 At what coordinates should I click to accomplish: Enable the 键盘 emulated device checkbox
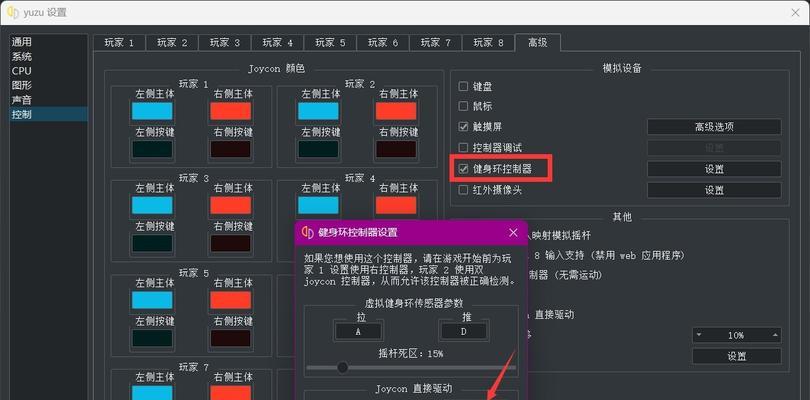463,86
